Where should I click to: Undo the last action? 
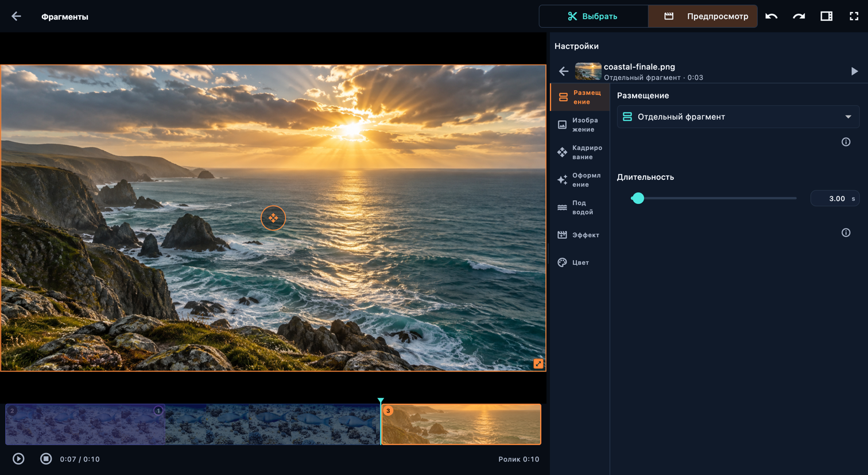[x=772, y=16]
